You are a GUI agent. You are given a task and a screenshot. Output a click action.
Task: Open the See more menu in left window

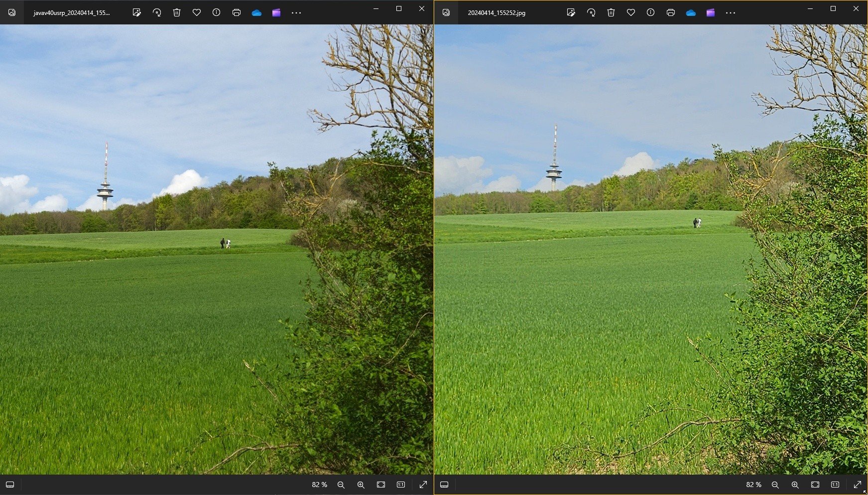[296, 12]
